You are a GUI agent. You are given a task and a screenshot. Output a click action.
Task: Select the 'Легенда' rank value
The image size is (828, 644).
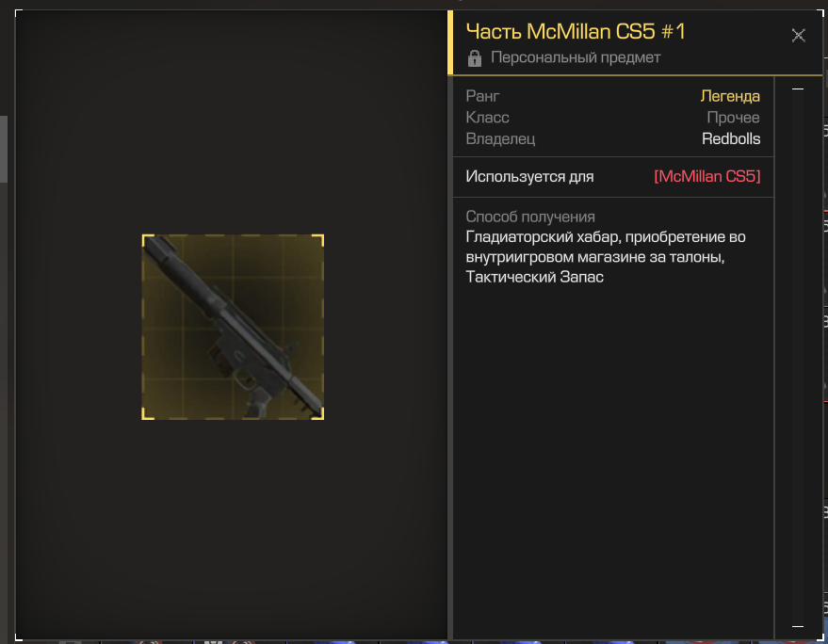click(x=730, y=96)
